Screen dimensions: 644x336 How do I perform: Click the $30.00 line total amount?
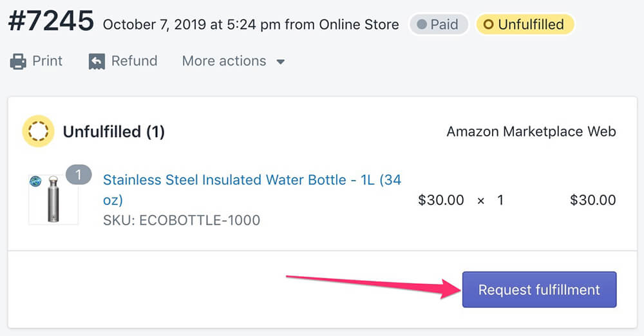click(592, 200)
